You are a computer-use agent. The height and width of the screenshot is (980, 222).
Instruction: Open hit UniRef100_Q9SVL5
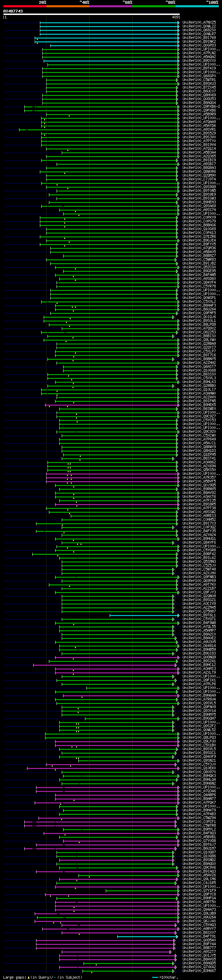[x=199, y=703]
